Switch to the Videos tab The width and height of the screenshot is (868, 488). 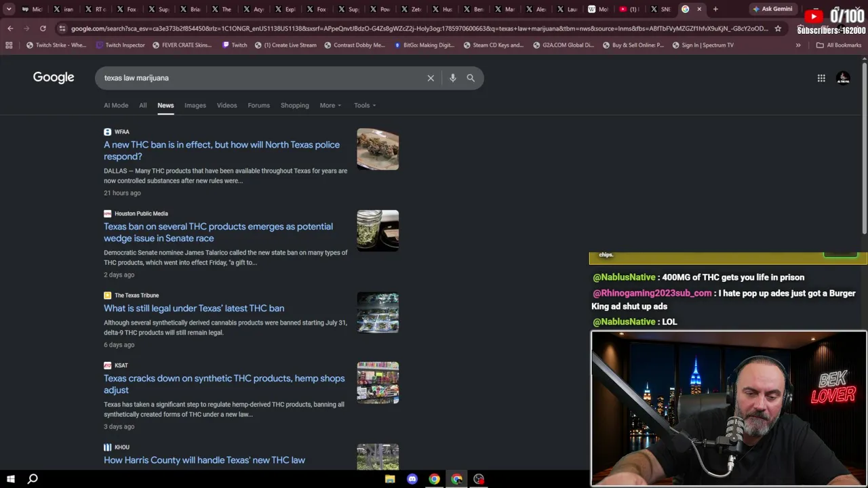coord(227,105)
